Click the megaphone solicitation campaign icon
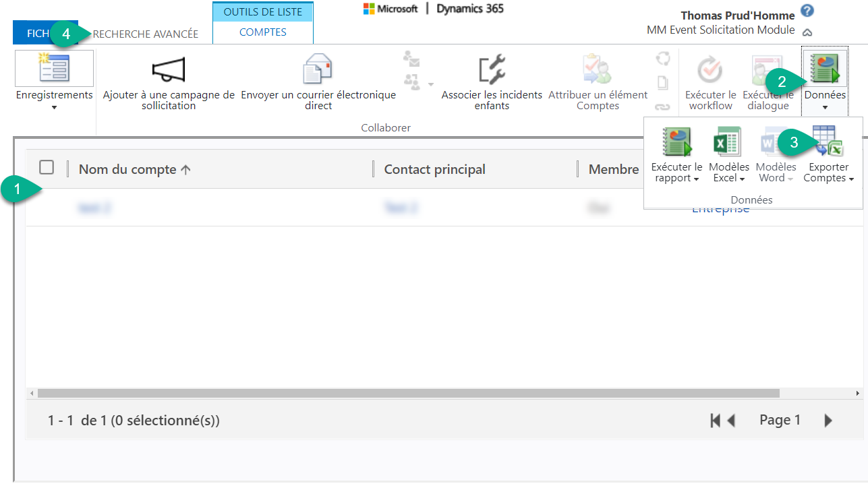This screenshot has width=868, height=492. 168,69
